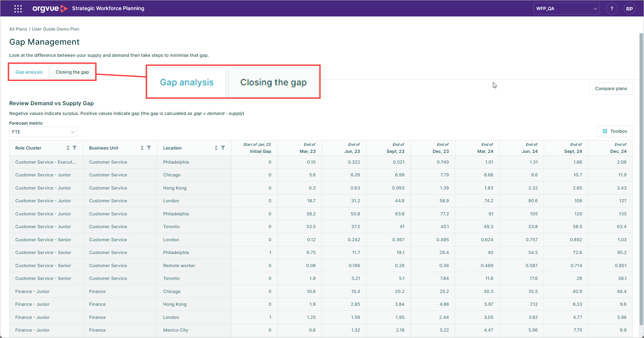
Task: Open the Business Unit filter funnel
Action: pyautogui.click(x=149, y=147)
